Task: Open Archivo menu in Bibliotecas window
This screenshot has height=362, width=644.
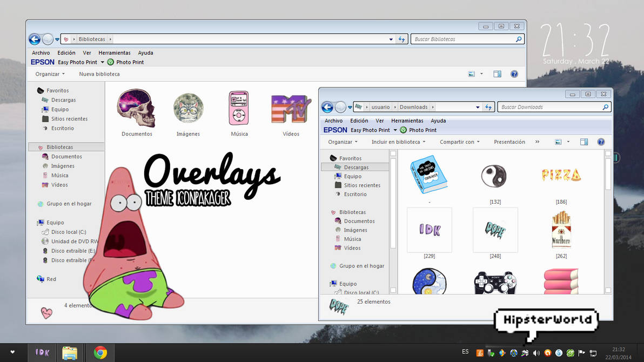Action: 41,52
